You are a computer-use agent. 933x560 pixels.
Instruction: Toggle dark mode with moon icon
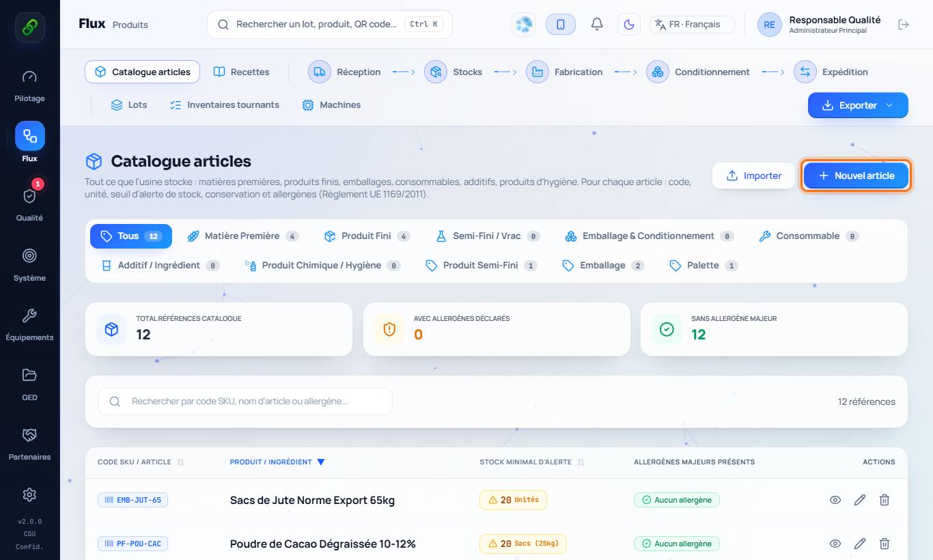pos(629,25)
